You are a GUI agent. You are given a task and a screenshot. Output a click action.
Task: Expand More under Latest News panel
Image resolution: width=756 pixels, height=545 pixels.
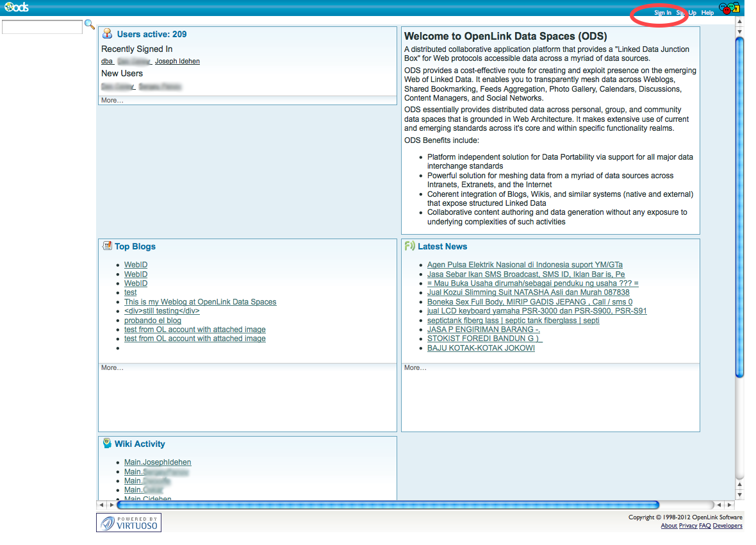pos(415,368)
